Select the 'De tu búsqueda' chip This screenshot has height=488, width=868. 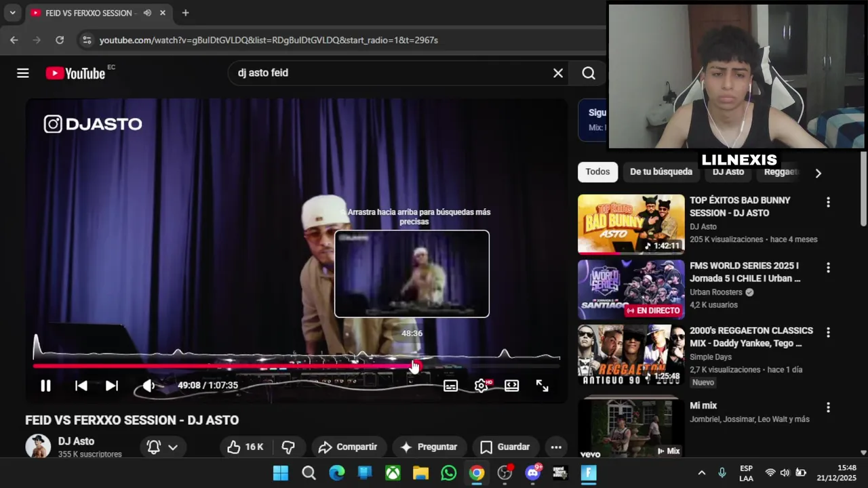[x=661, y=172]
